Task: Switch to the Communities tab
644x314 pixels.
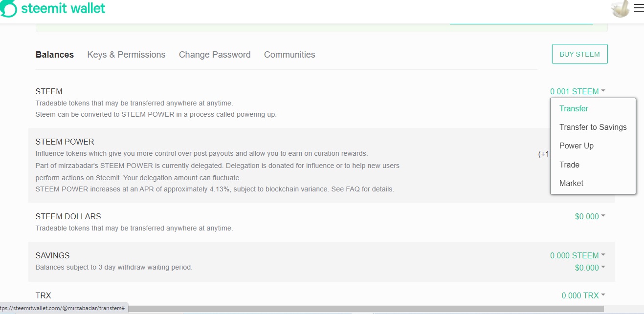Action: [289, 55]
